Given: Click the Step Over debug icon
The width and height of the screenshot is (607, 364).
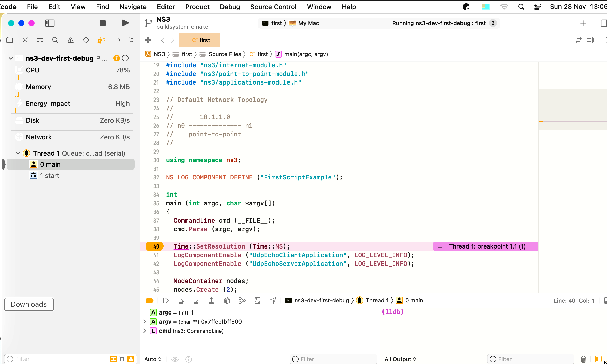Looking at the screenshot, I should coord(181,300).
